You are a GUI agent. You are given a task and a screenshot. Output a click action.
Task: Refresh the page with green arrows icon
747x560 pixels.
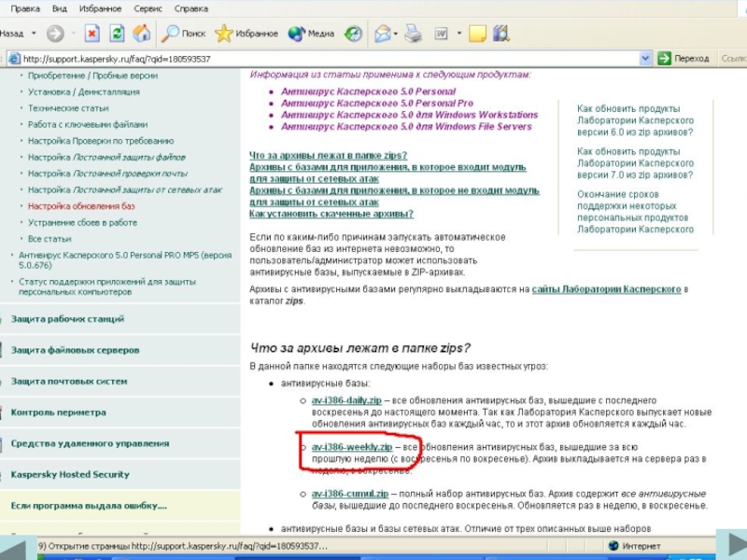[117, 34]
